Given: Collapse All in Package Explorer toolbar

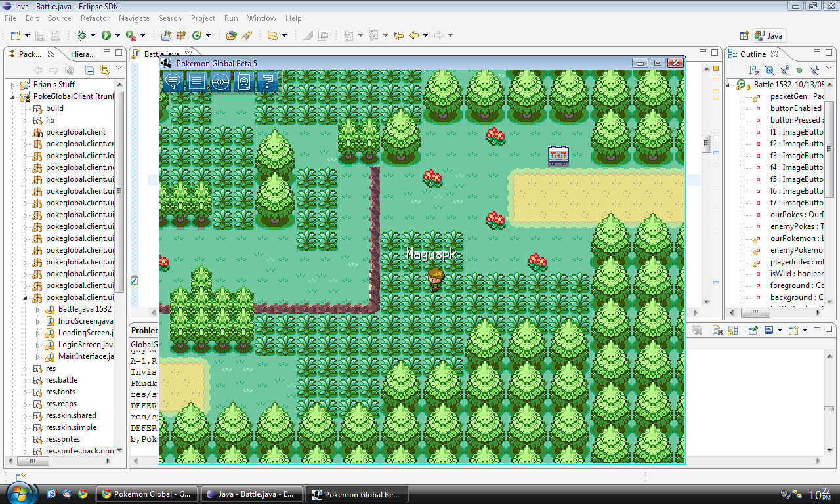Looking at the screenshot, I should 90,70.
